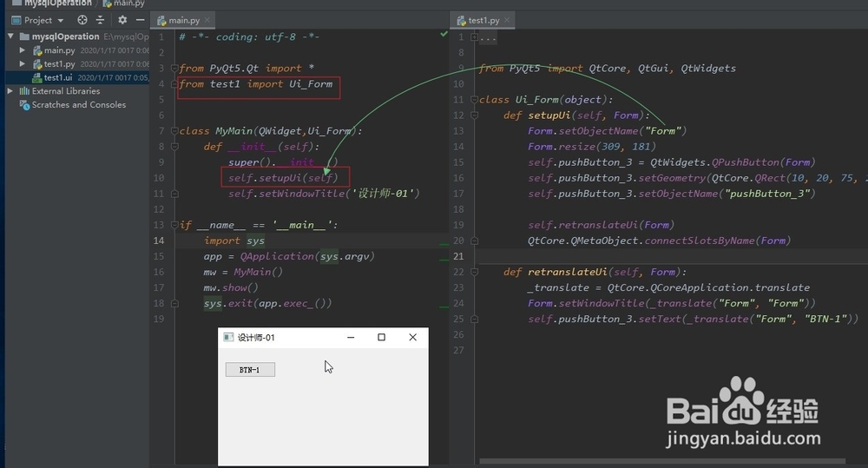
Task: Expand test1.py node in project tree
Action: (x=23, y=63)
